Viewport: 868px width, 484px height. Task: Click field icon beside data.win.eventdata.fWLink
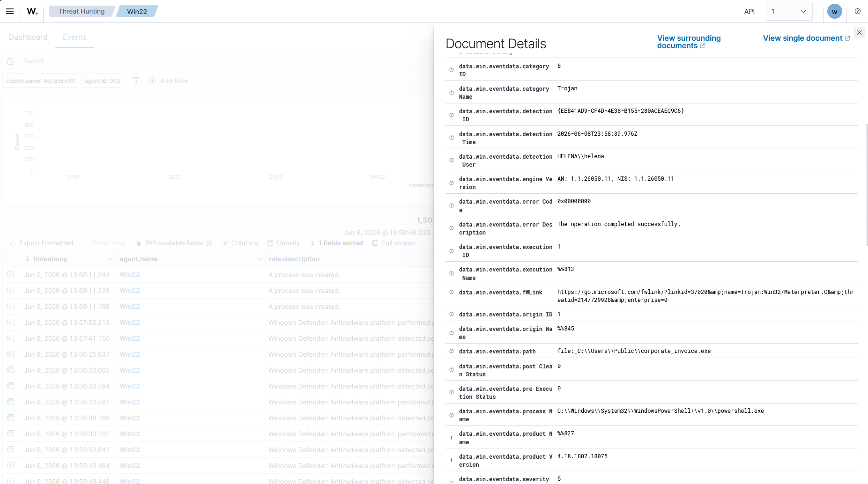click(452, 292)
